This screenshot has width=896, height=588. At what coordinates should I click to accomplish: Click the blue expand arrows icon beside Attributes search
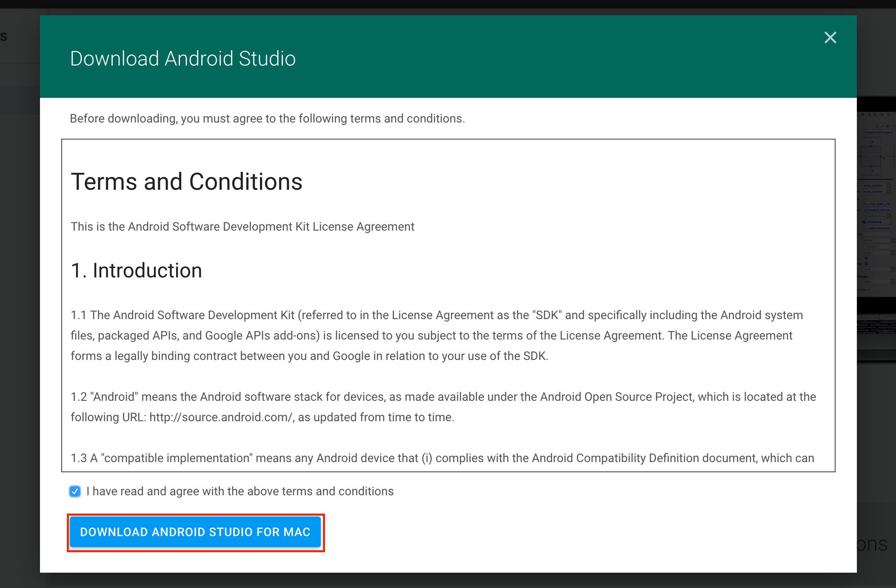pyautogui.click(x=882, y=126)
